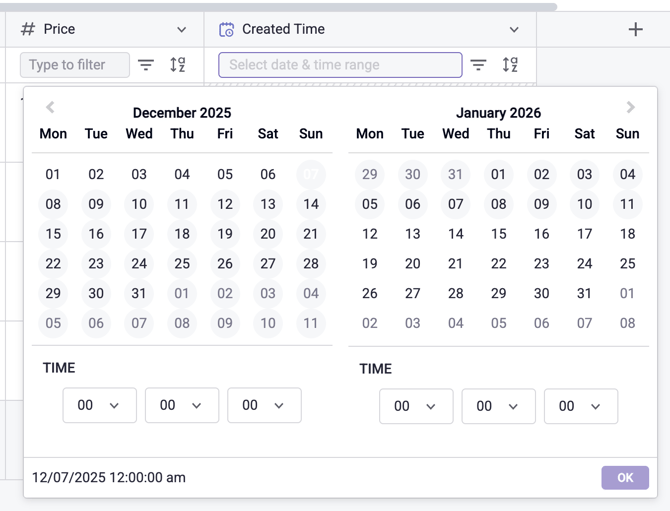Click the Price column filter icon
670x511 pixels.
click(146, 65)
